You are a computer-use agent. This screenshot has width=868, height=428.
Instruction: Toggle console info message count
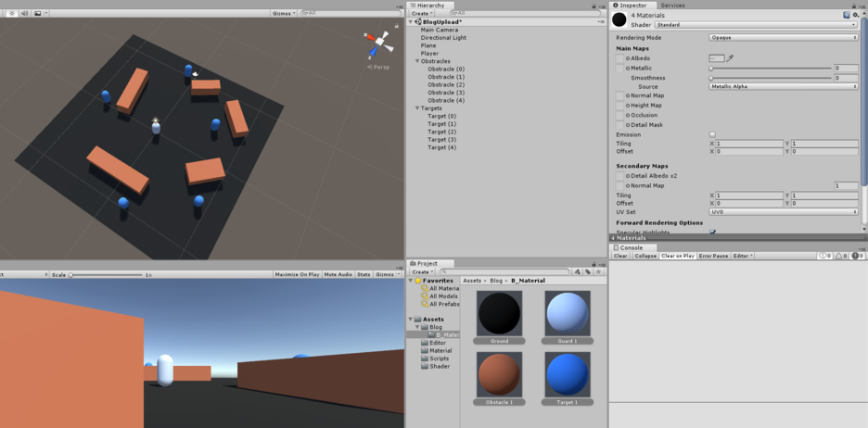(x=824, y=256)
